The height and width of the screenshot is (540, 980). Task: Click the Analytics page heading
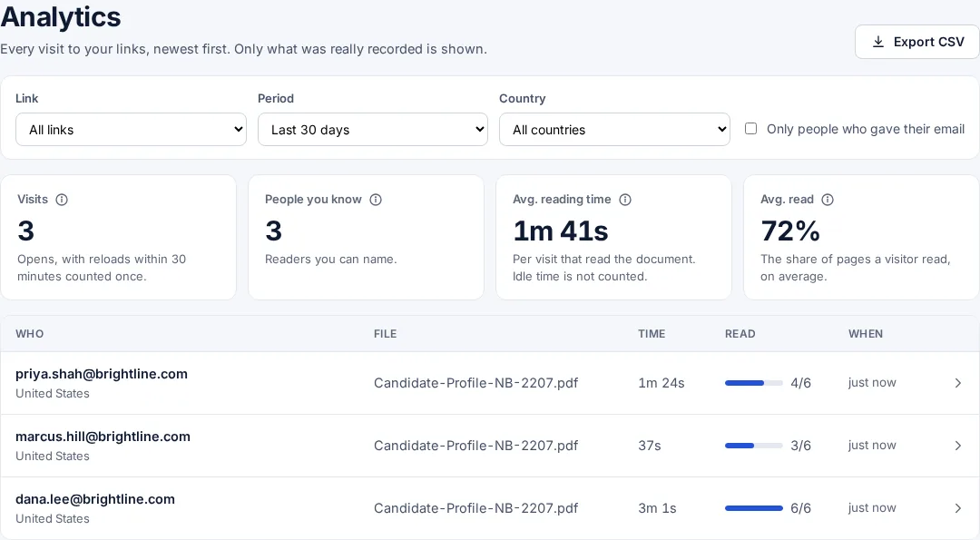61,17
